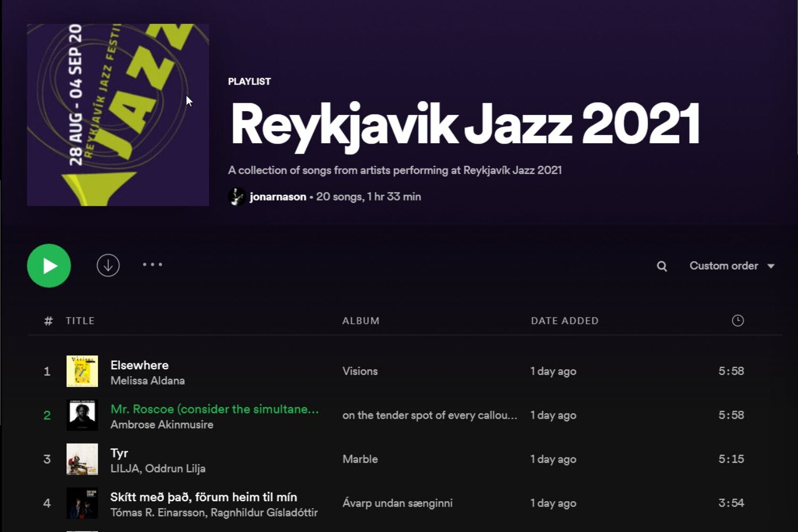This screenshot has height=532, width=798.
Task: Download the playlist with the arrow icon
Action: point(108,265)
